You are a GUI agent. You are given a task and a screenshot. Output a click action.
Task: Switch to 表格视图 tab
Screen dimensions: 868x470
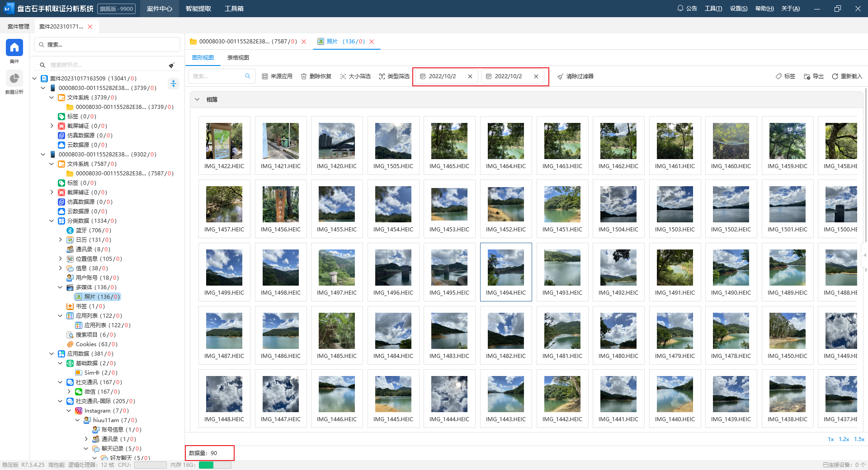238,58
